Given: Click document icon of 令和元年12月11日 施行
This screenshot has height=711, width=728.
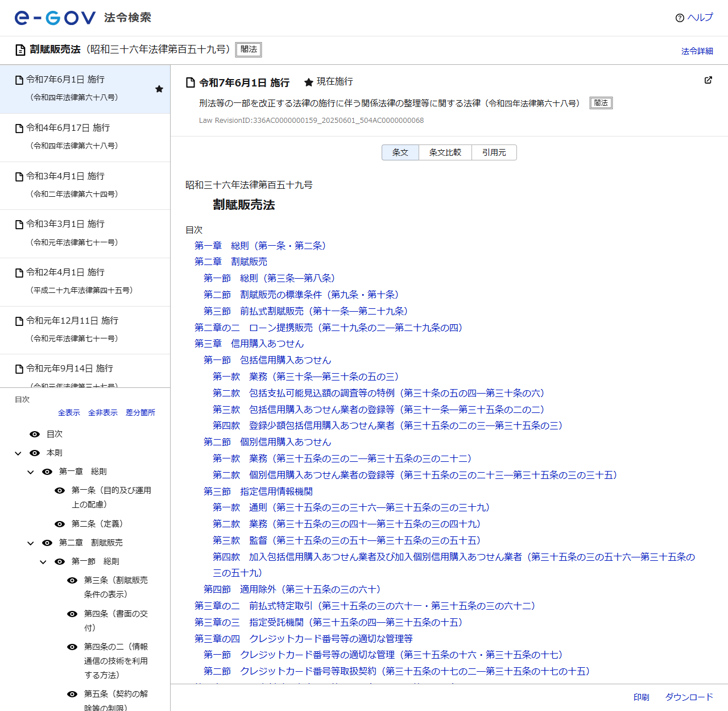Looking at the screenshot, I should [x=19, y=321].
